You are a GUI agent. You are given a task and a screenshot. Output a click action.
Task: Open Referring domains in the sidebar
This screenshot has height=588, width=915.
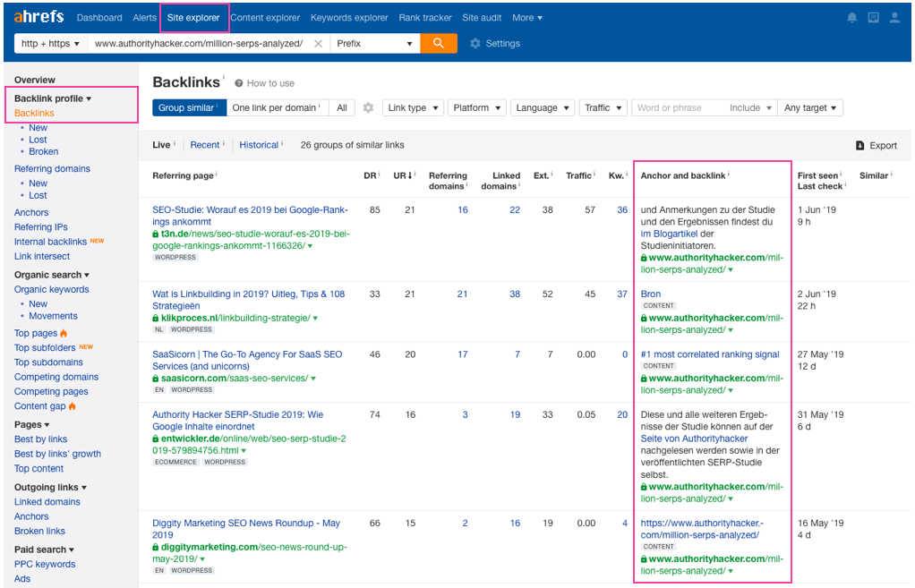[52, 168]
